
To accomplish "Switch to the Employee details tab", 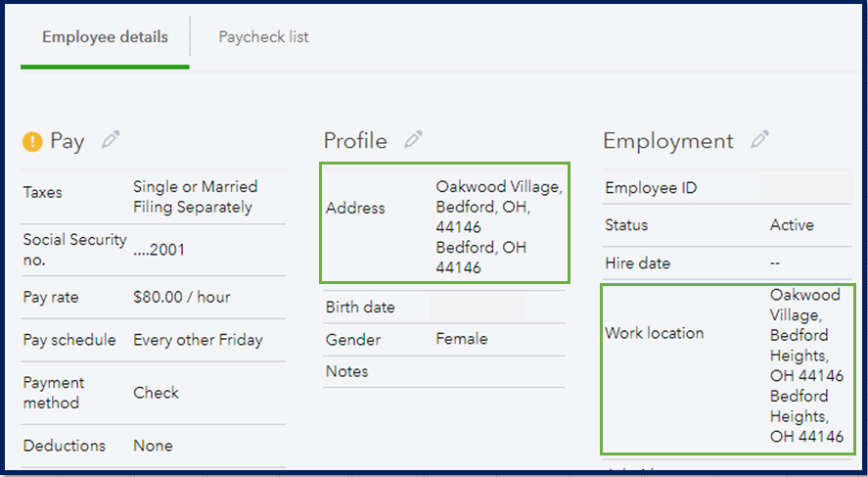I will point(105,37).
